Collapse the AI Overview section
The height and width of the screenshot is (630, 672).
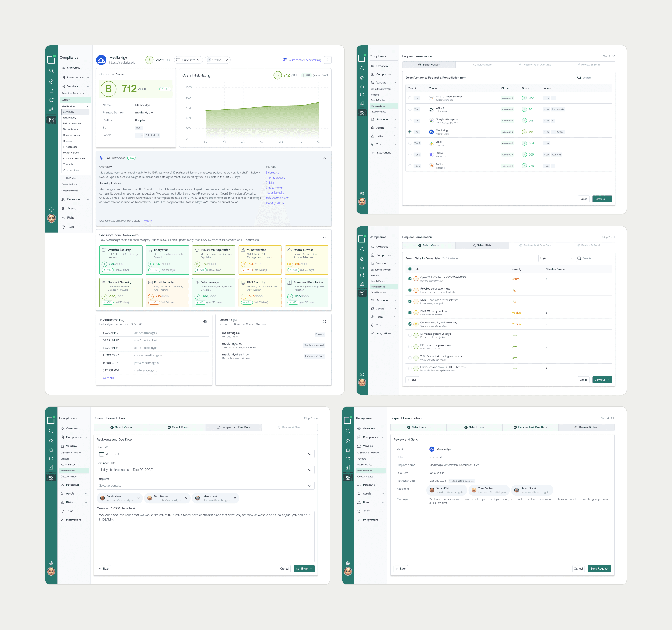(324, 158)
